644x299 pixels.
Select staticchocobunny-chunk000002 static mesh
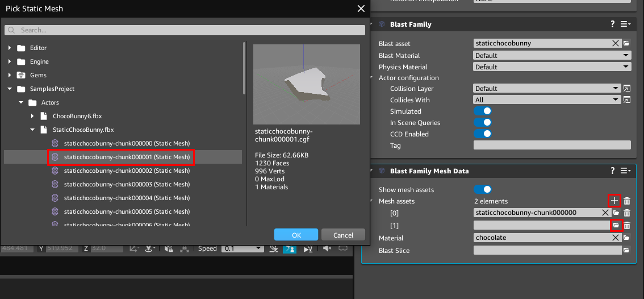[127, 171]
